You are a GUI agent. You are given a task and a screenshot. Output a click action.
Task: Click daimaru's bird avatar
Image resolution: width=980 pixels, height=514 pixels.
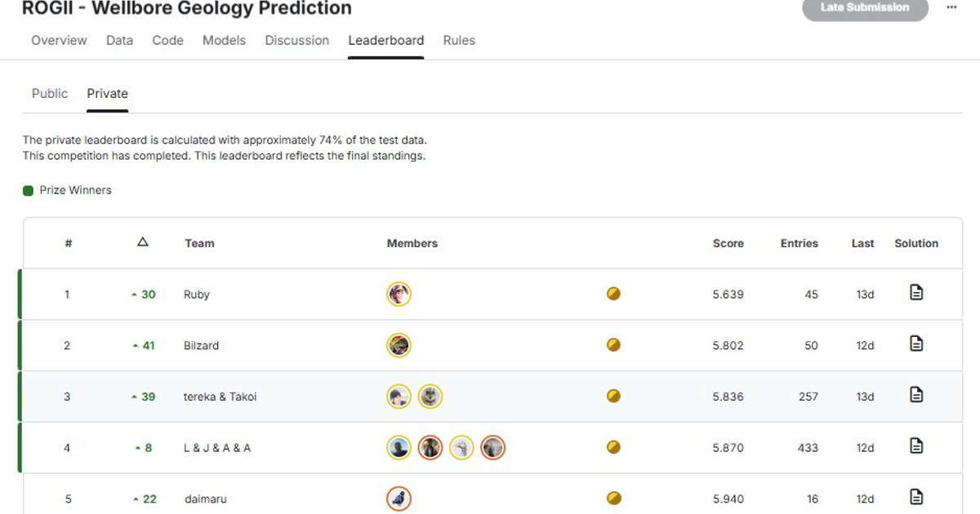coord(399,498)
